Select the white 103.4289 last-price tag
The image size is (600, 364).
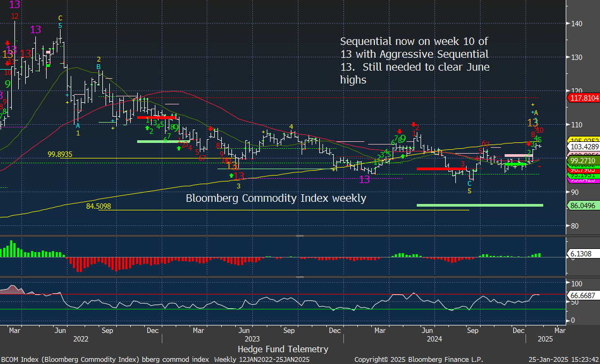(583, 147)
